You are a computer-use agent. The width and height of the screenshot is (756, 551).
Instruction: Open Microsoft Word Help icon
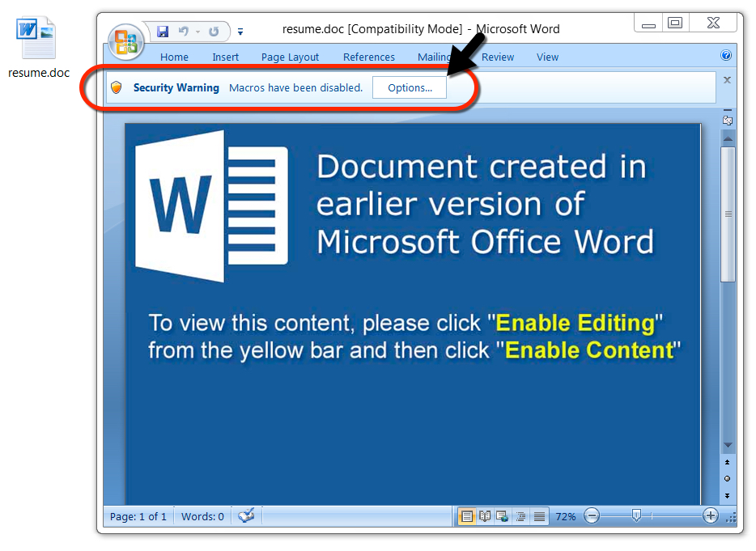coord(726,55)
